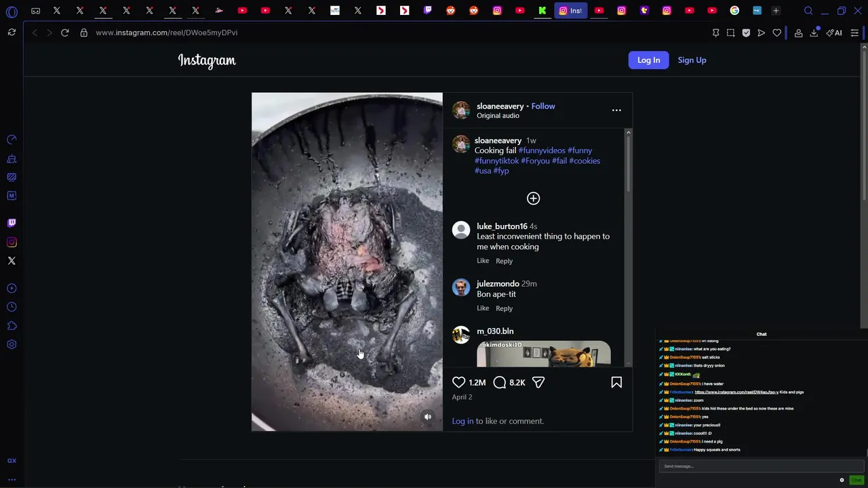
Task: Open m_030.bln commenter profile
Action: (495, 331)
